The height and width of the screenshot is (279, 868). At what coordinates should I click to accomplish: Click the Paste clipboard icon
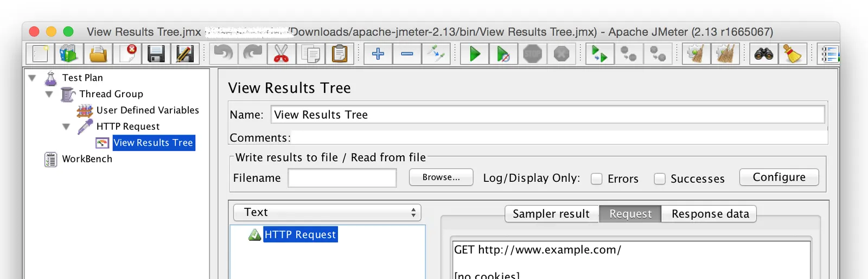pos(340,54)
